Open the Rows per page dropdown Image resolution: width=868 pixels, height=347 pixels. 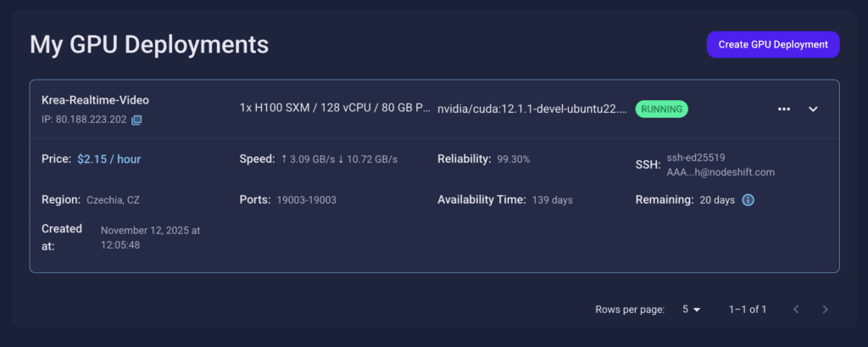pos(692,310)
